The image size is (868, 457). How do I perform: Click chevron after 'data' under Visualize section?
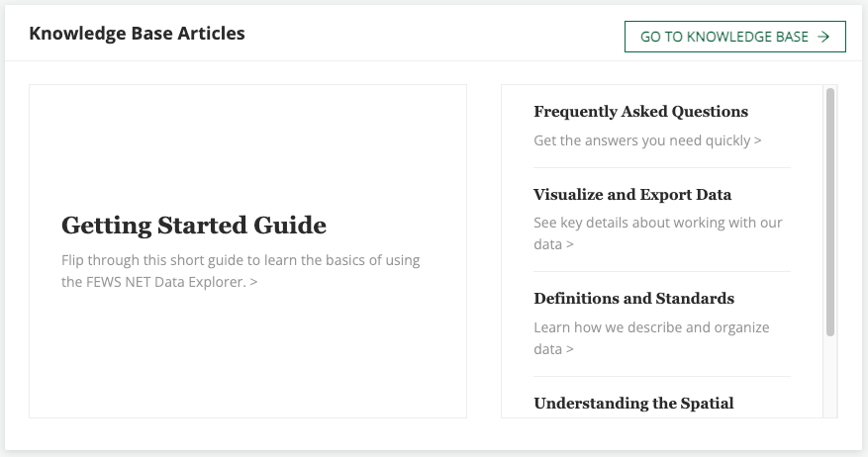570,244
